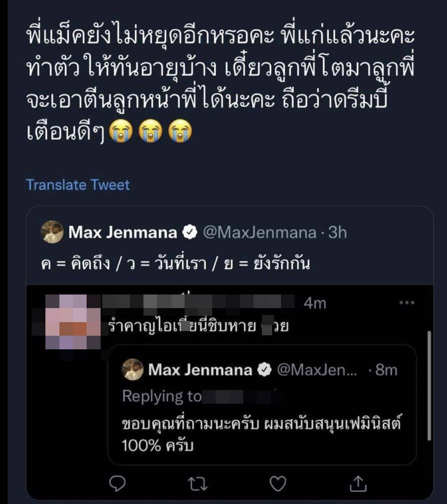The image size is (447, 504).
Task: Click the 4m timestamp
Action: point(315,303)
